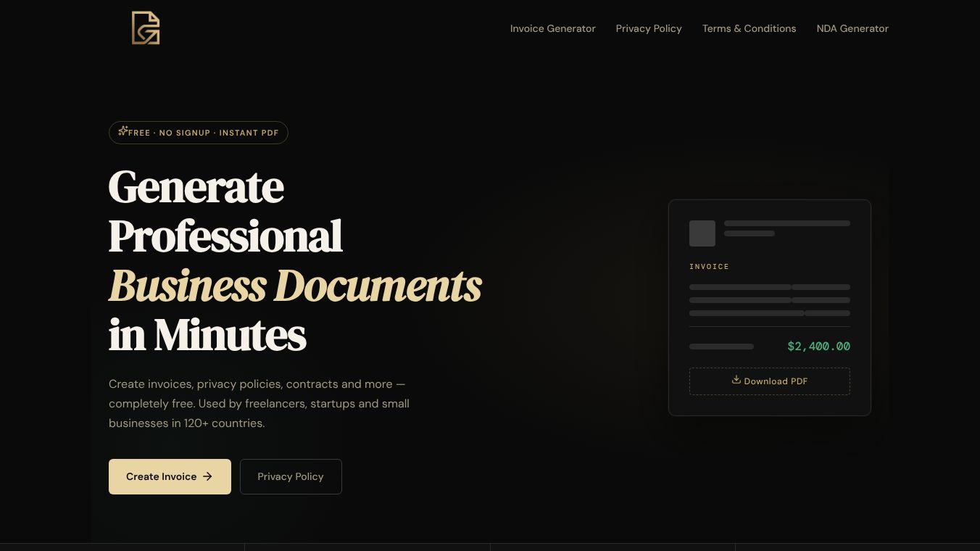Click the gold document logo in header
This screenshot has height=551, width=980.
point(146,28)
